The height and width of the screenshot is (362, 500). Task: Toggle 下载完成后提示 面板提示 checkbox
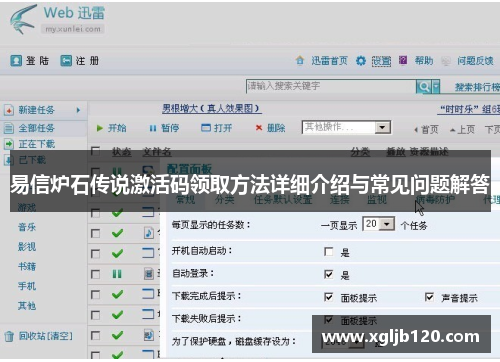pyautogui.click(x=329, y=297)
